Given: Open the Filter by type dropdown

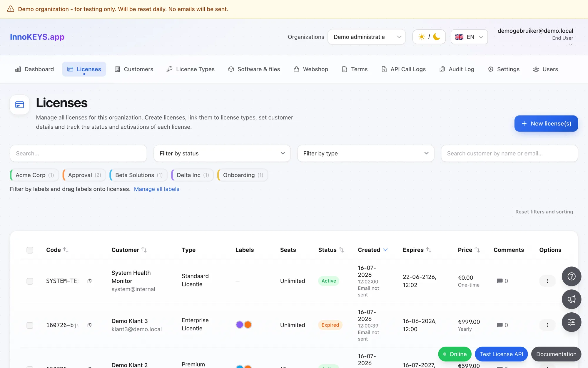Looking at the screenshot, I should coord(366,153).
